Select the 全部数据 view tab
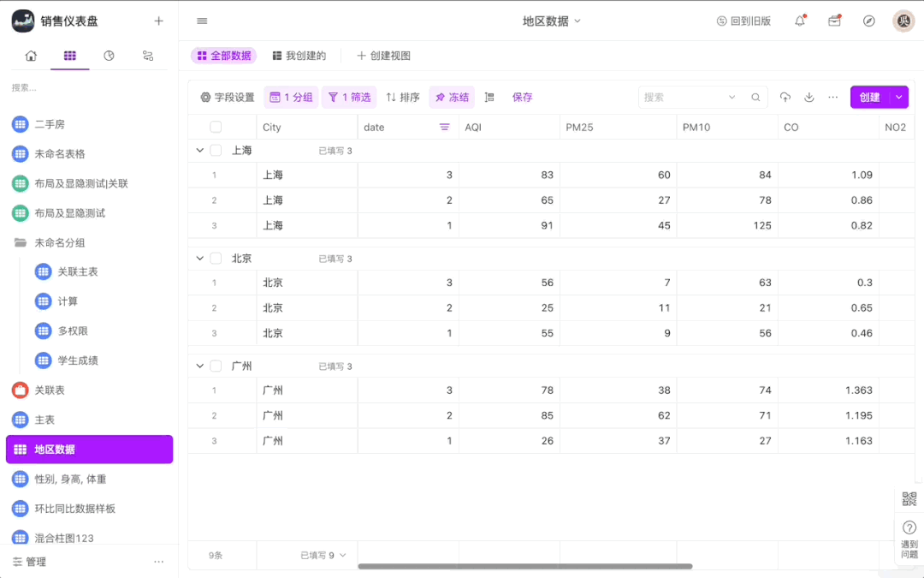 coord(223,56)
